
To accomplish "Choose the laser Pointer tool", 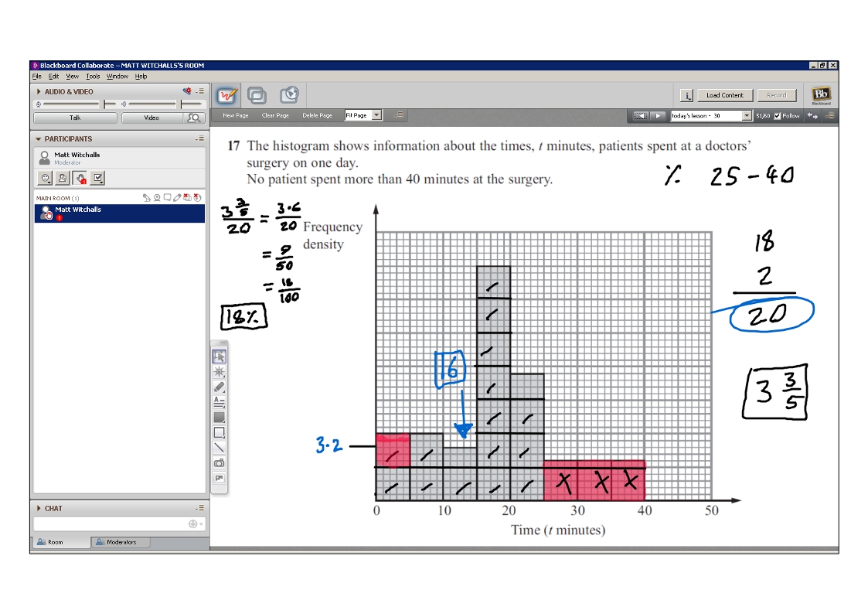I will [x=220, y=371].
